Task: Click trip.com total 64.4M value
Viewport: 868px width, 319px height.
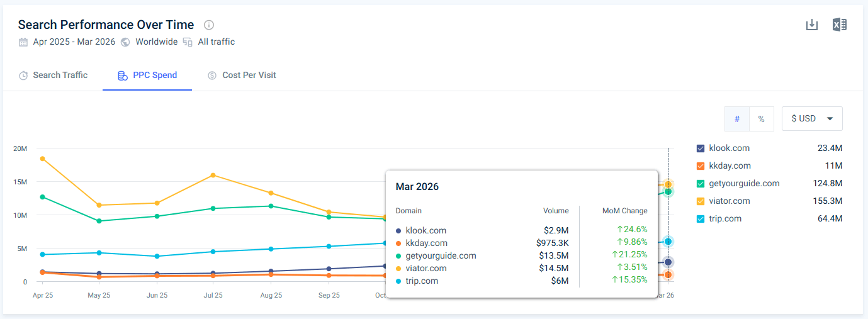Action: pos(830,219)
